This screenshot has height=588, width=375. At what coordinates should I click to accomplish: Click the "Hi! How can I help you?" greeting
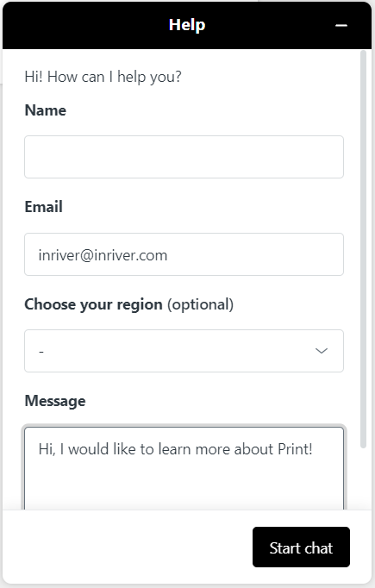click(x=103, y=77)
